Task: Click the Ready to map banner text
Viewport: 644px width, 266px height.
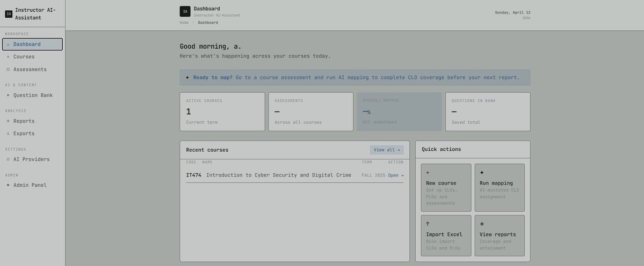Action: click(x=357, y=77)
